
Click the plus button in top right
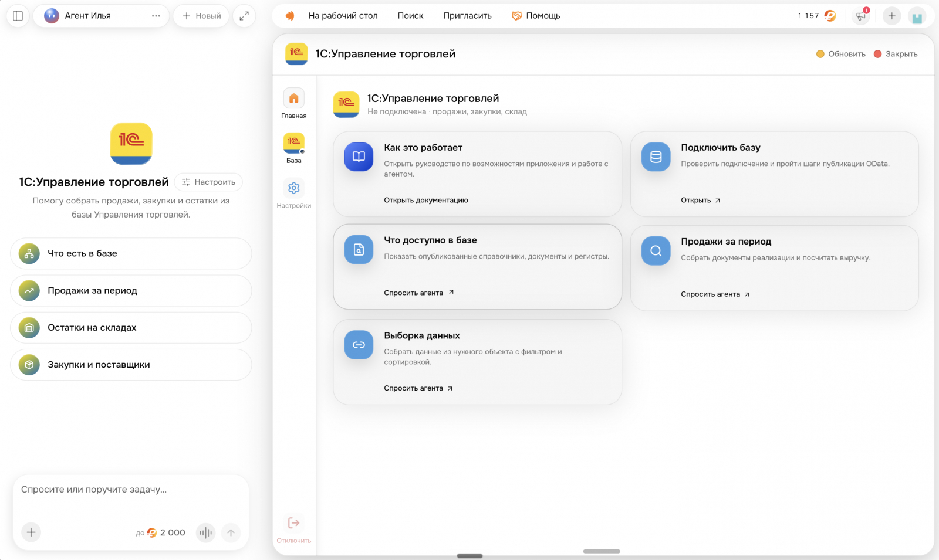pyautogui.click(x=891, y=16)
